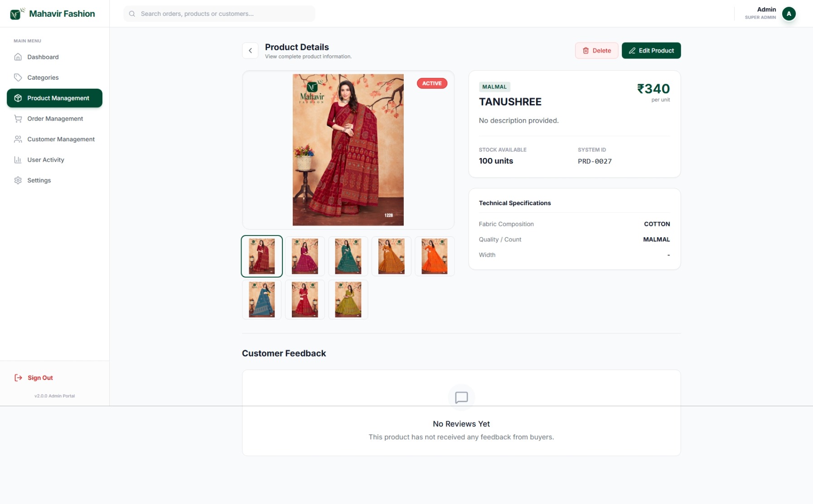Click the main red saree product image

[348, 150]
